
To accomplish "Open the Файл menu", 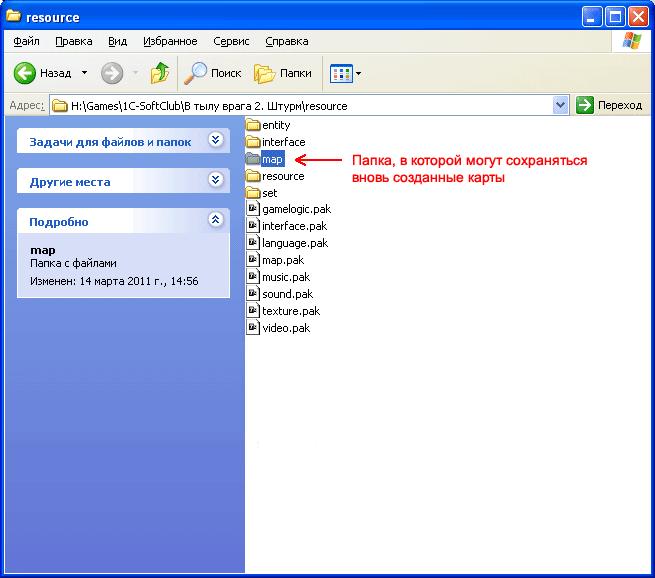I will click(x=26, y=41).
